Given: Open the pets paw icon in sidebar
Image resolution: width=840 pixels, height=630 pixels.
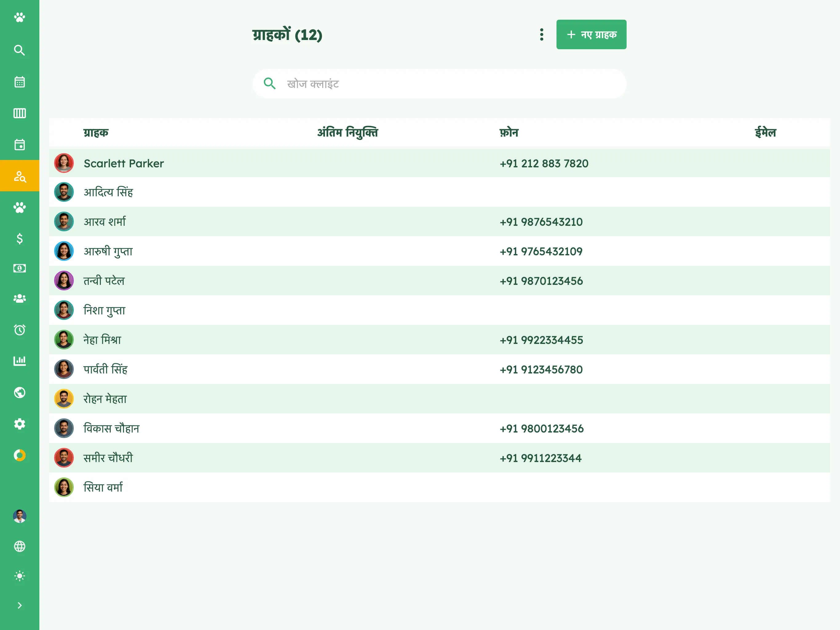Looking at the screenshot, I should coord(19,207).
